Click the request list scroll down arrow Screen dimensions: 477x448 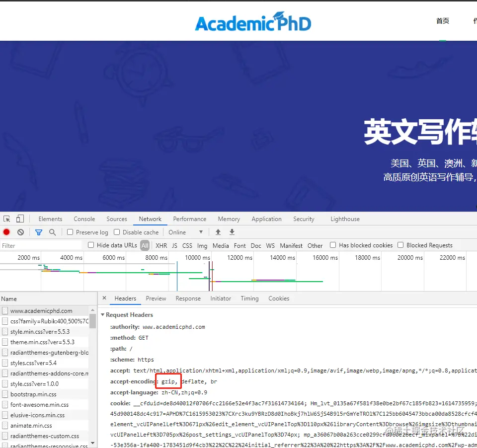(x=93, y=443)
